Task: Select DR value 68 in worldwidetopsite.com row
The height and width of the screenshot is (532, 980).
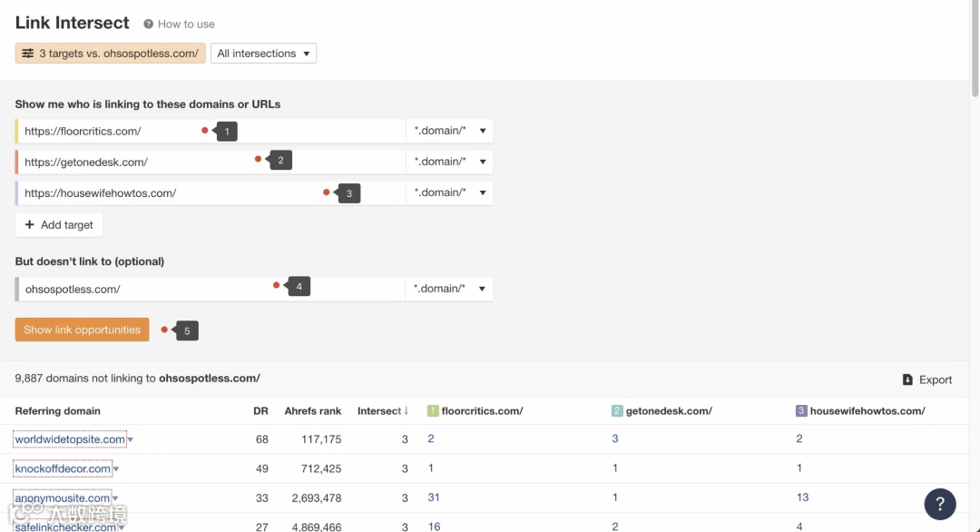Action: point(262,439)
